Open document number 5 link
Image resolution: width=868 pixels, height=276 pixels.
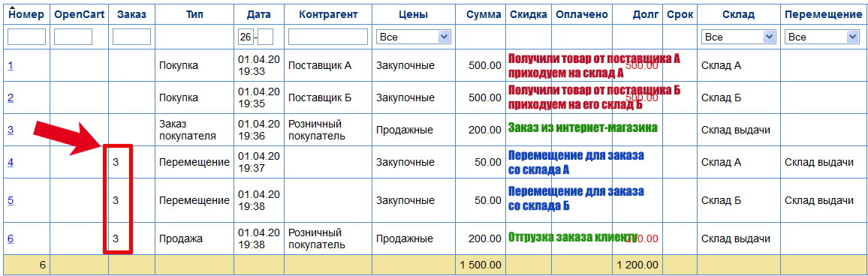point(11,200)
